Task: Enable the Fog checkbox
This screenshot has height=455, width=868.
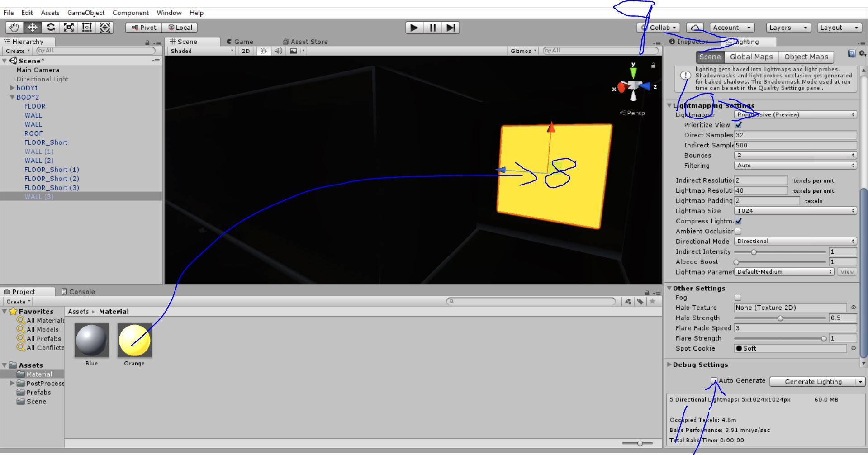Action: tap(738, 298)
